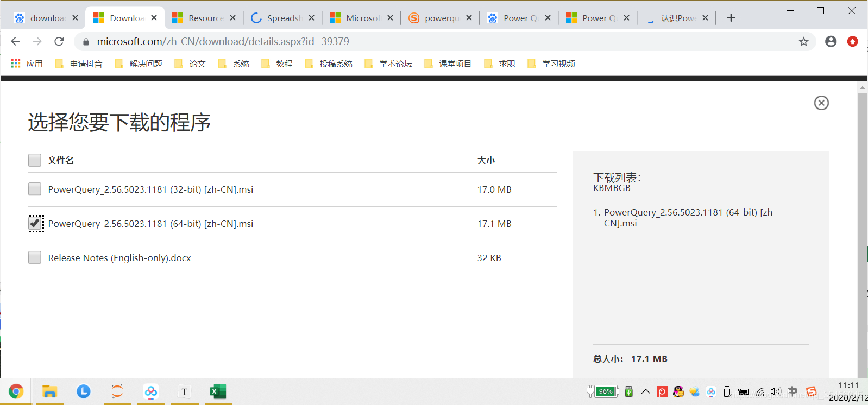Close the Resource tab
The image size is (868, 405).
233,18
